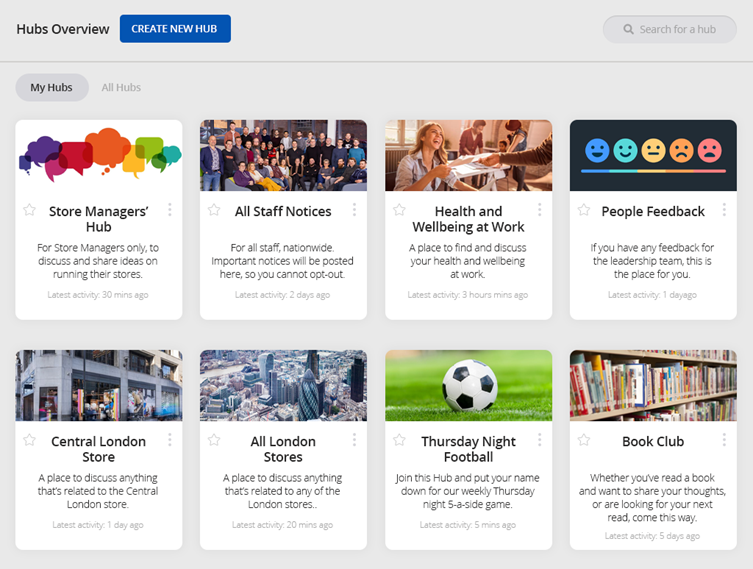753x569 pixels.
Task: Open options menu for People Feedback hub
Action: click(725, 210)
